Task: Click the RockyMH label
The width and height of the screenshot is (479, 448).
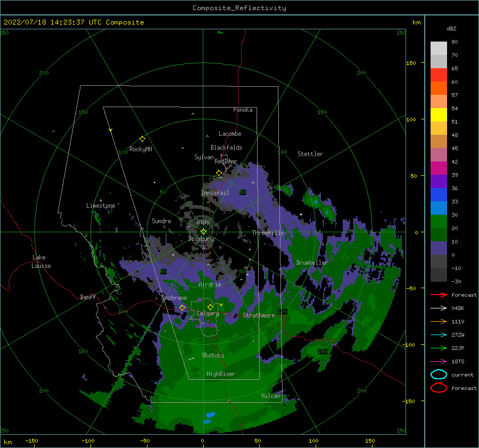Action: click(x=141, y=149)
